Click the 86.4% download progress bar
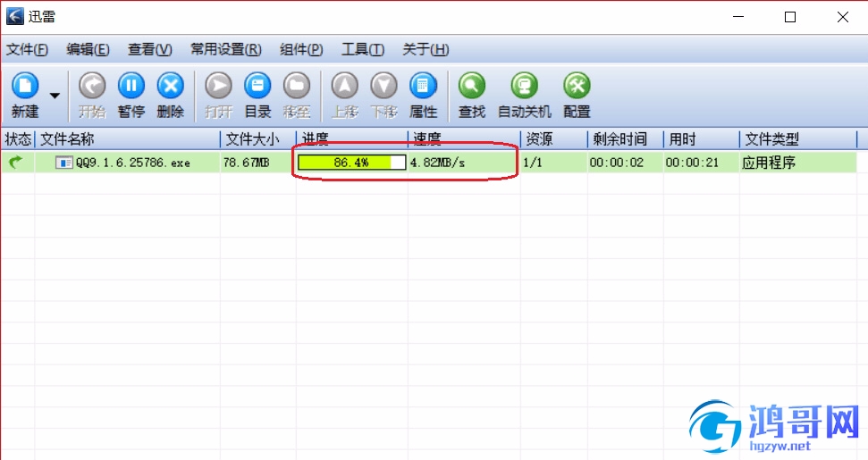868x460 pixels. (352, 162)
